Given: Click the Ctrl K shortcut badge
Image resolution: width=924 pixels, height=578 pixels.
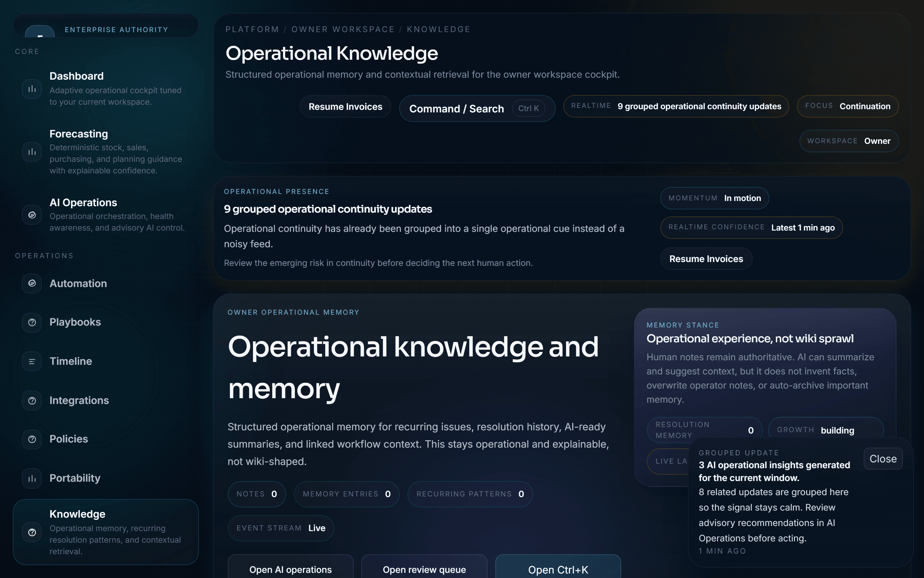Looking at the screenshot, I should pyautogui.click(x=528, y=109).
